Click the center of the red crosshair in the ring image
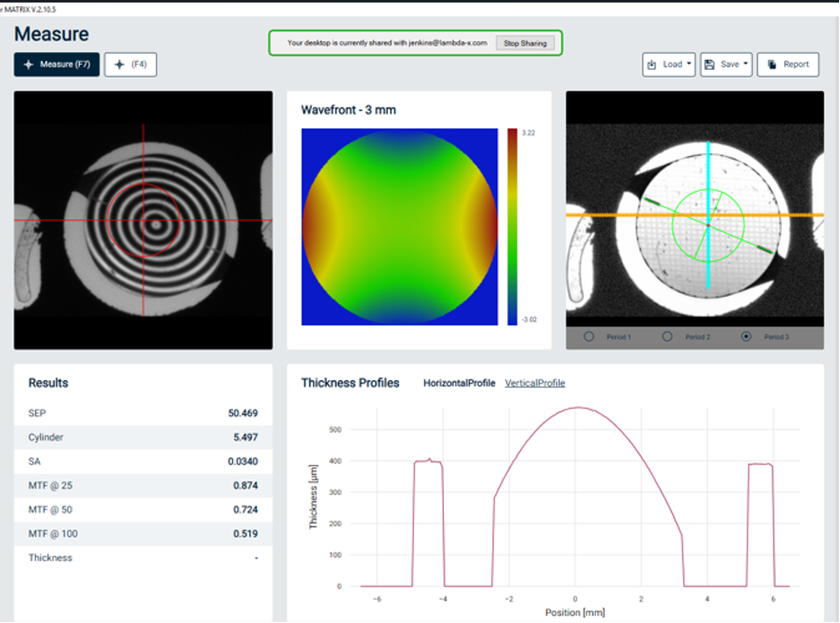The height and width of the screenshot is (623, 840). click(143, 220)
